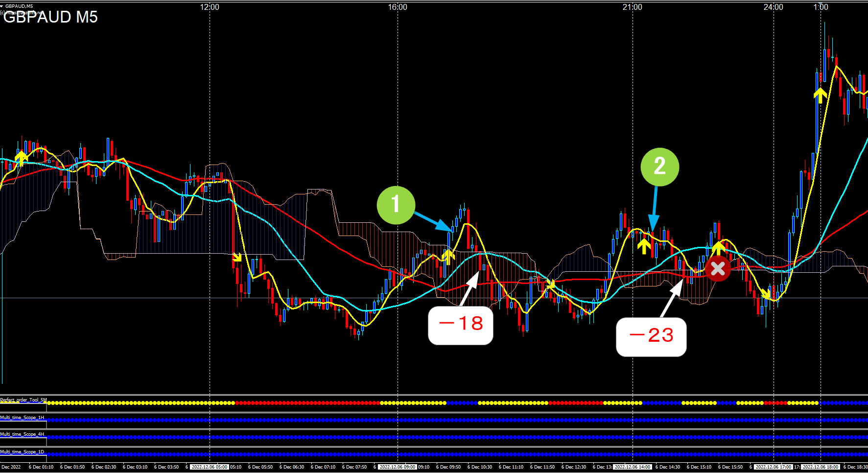Image resolution: width=868 pixels, height=473 pixels.
Task: Click the 6 Dec 12:30 axis label
Action: click(574, 467)
